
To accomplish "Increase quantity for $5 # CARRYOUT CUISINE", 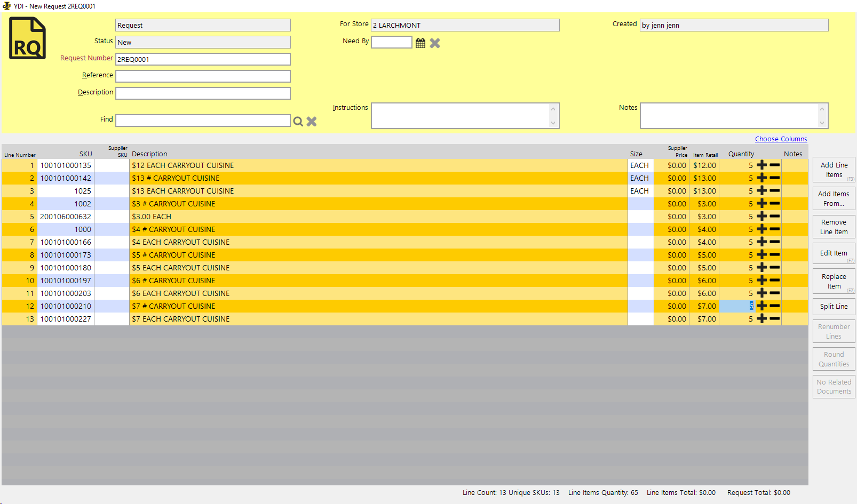I will [x=762, y=255].
